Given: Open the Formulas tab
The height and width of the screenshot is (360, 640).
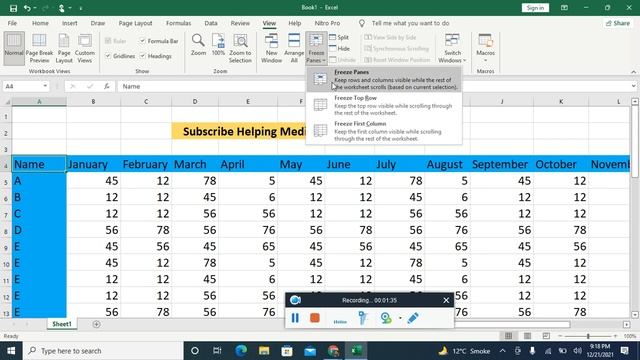Looking at the screenshot, I should [x=178, y=23].
